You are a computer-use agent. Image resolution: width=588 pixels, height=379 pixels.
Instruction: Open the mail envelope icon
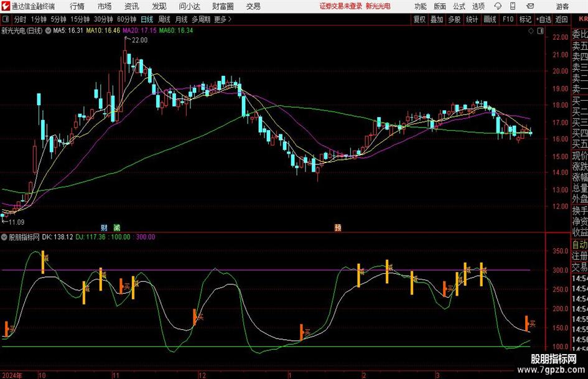(x=530, y=6)
